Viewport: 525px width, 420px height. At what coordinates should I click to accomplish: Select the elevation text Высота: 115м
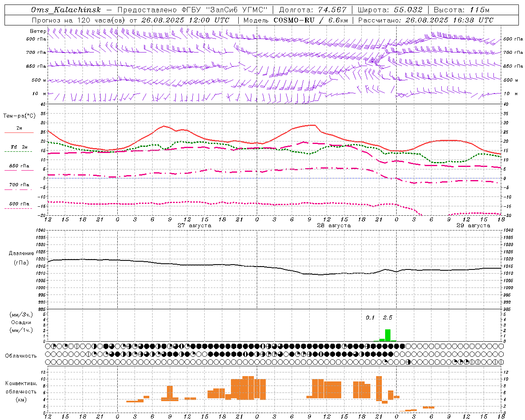point(461,10)
